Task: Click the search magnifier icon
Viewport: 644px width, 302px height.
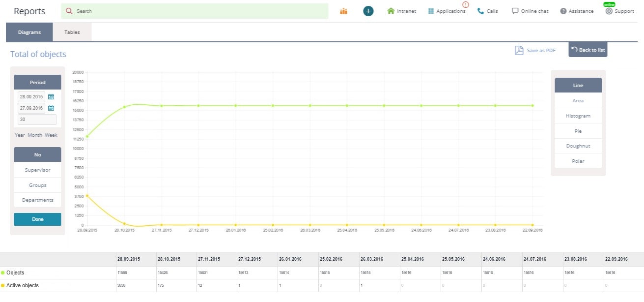Action: tap(69, 10)
